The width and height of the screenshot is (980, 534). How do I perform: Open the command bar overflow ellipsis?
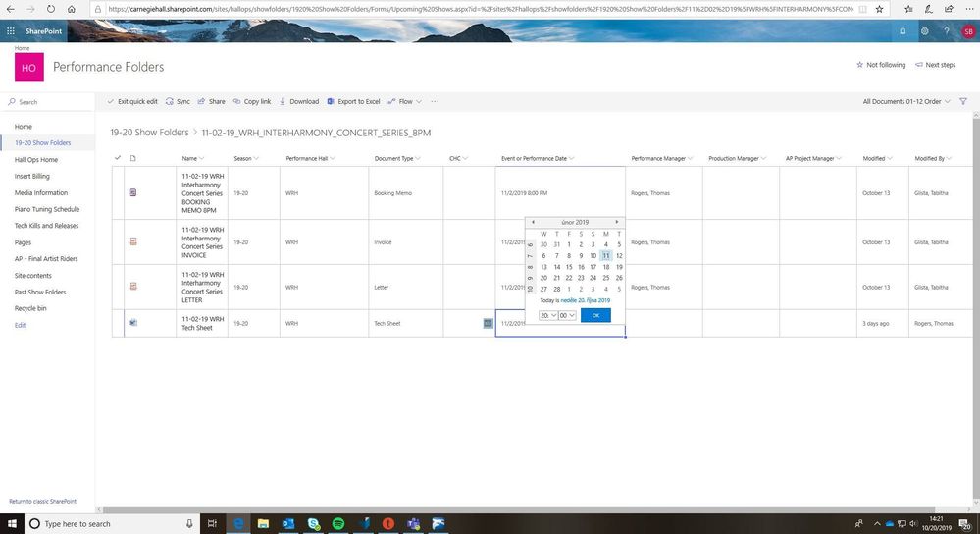click(x=435, y=101)
